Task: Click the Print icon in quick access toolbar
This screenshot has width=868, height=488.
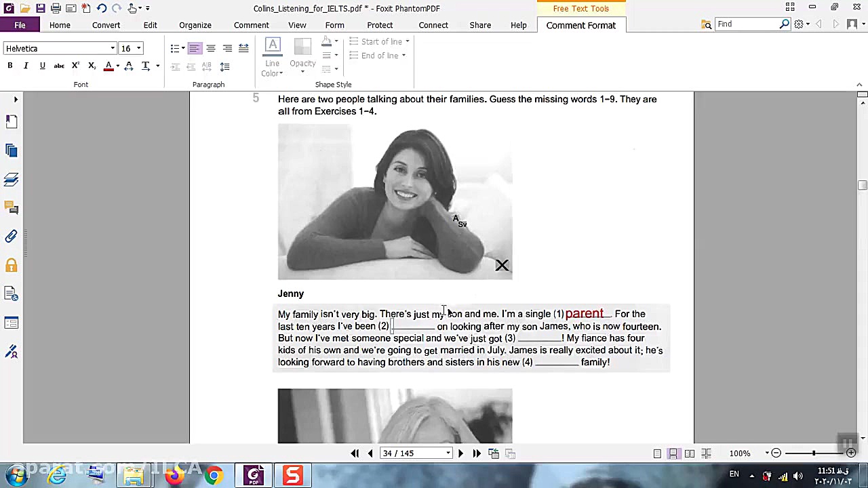Action: point(56,8)
